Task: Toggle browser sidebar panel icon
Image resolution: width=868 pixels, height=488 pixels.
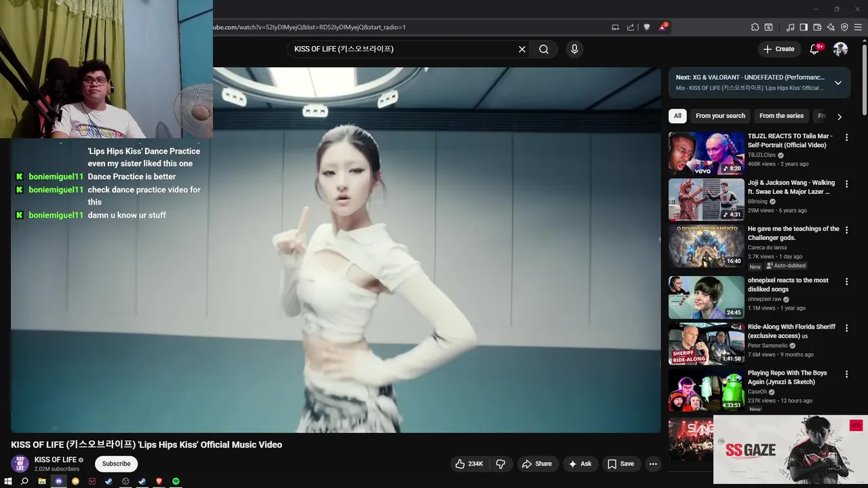Action: click(804, 27)
